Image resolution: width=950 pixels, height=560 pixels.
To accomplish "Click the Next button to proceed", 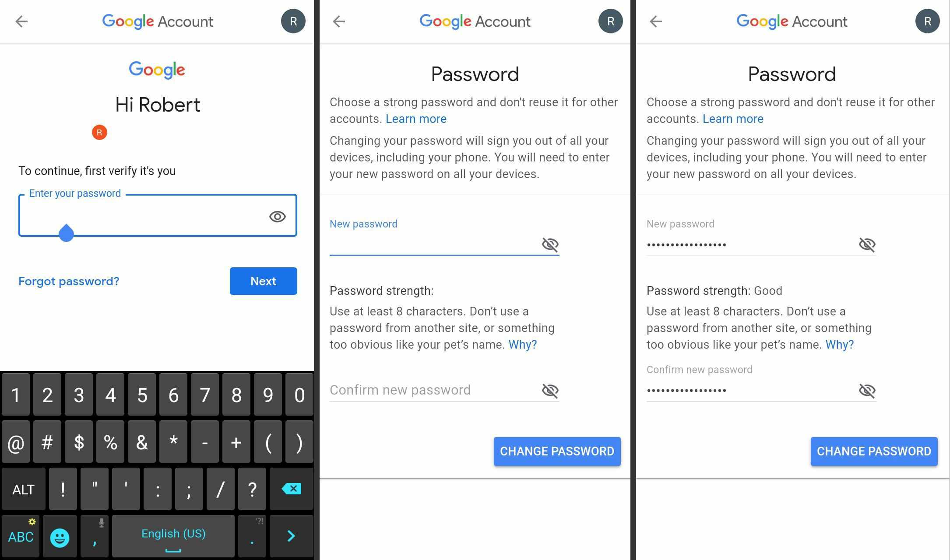I will [x=264, y=281].
